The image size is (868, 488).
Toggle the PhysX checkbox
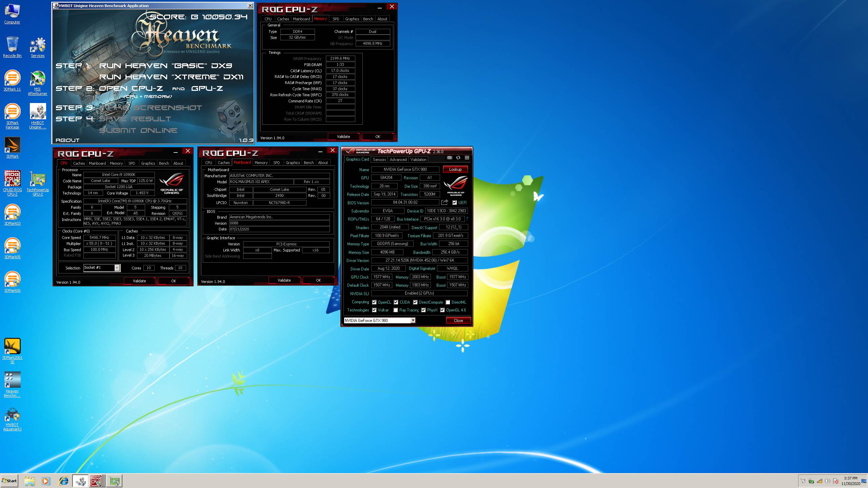423,310
